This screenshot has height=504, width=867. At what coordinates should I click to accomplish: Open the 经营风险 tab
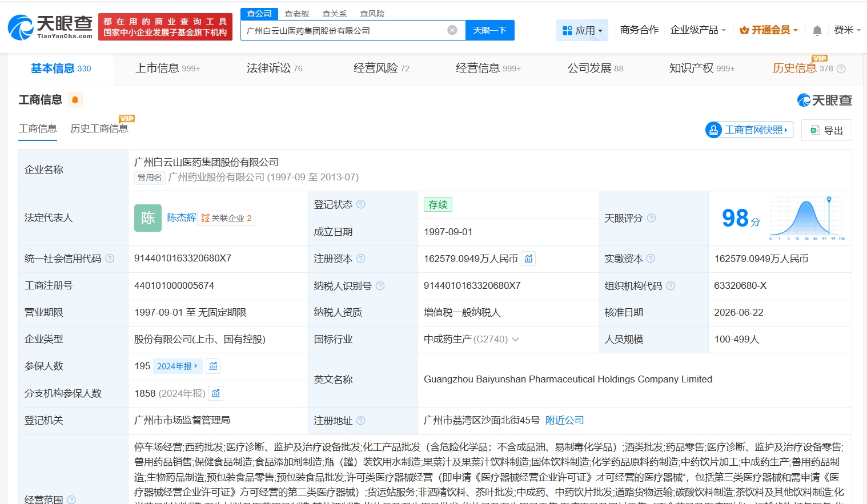click(382, 68)
